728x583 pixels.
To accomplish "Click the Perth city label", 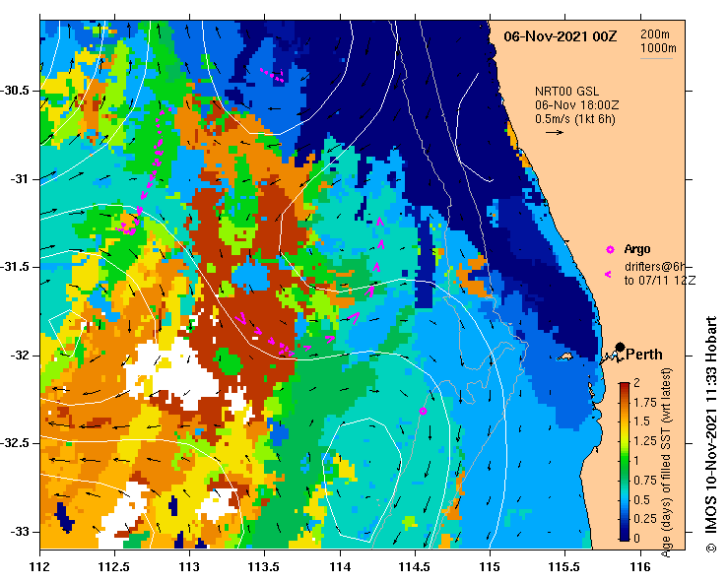I will pyautogui.click(x=644, y=355).
